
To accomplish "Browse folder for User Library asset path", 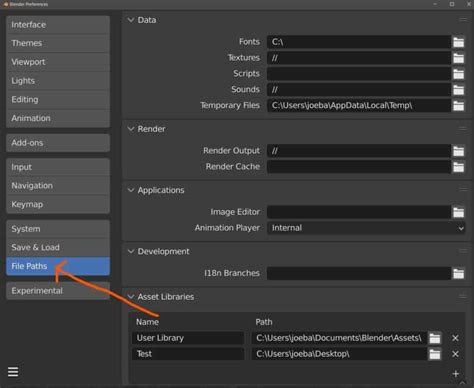I will (435, 338).
